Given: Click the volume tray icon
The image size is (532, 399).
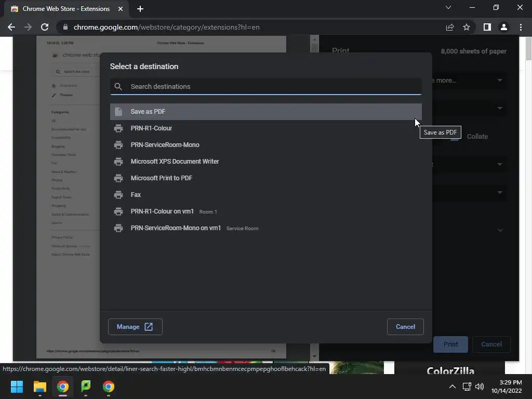Looking at the screenshot, I should pyautogui.click(x=480, y=387).
